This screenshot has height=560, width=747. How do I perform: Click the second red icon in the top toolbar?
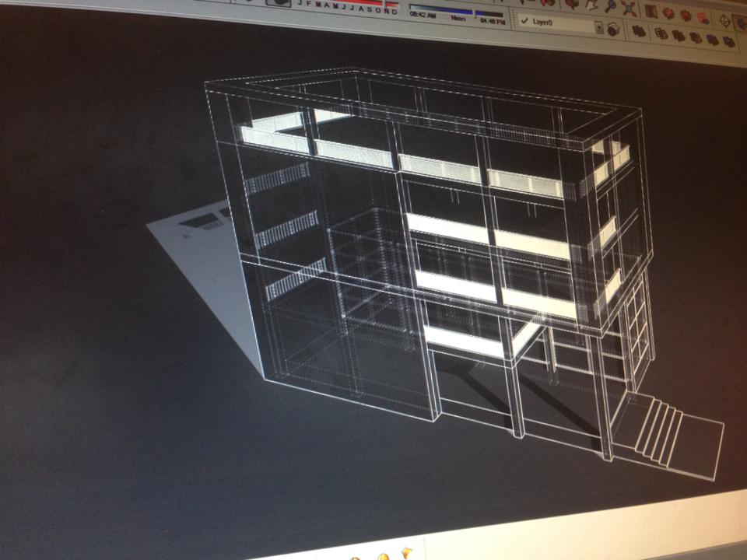[686, 16]
